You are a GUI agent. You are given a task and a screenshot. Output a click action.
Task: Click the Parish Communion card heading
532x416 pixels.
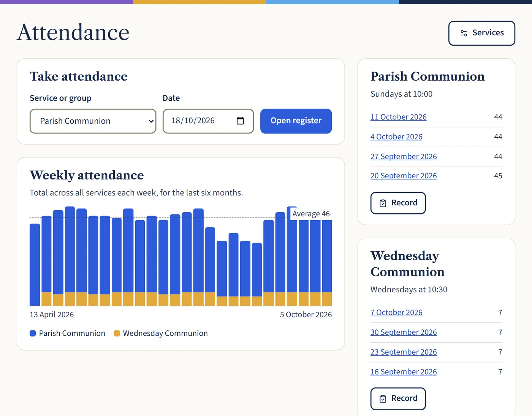(x=427, y=76)
